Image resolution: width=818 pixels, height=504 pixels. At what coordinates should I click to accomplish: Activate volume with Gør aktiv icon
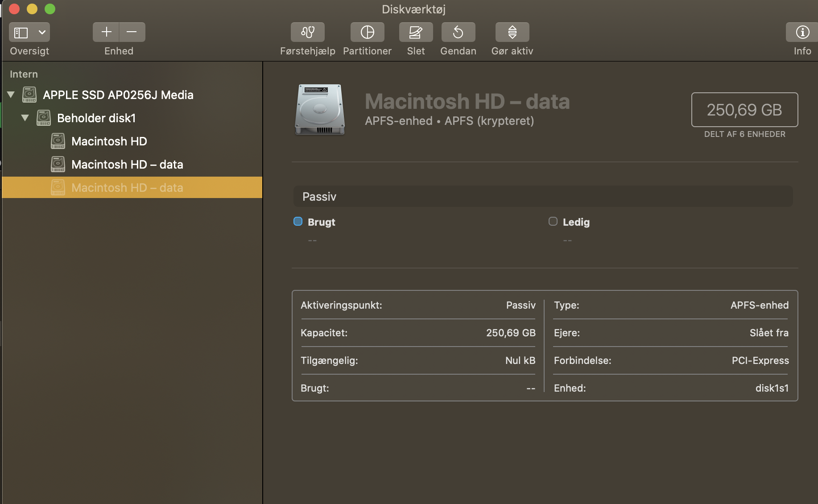pyautogui.click(x=512, y=32)
